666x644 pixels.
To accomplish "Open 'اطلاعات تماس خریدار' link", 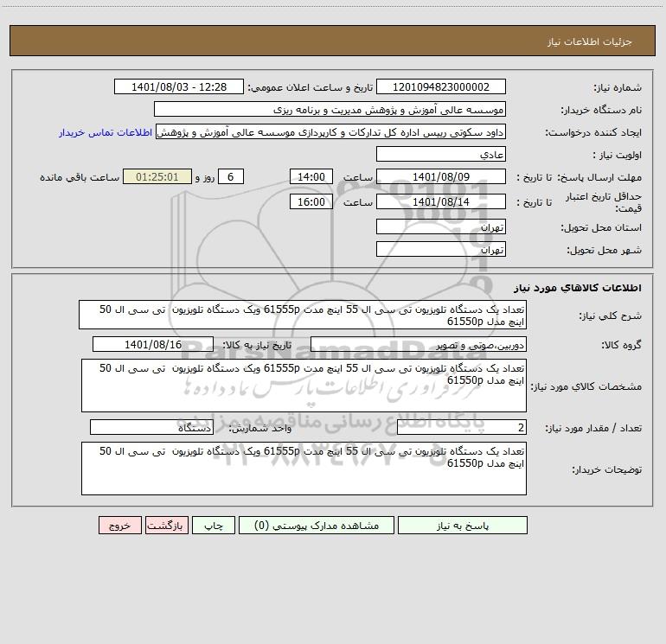I will coord(106,132).
